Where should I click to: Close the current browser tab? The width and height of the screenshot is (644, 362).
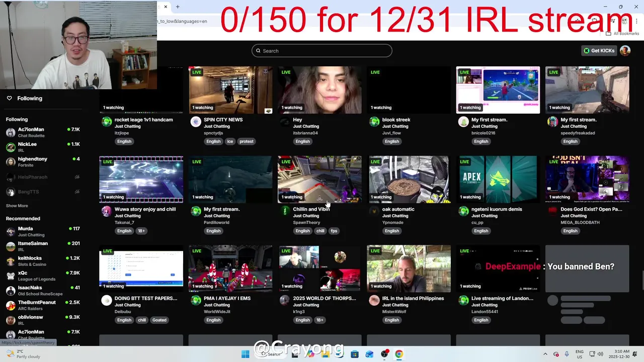(x=166, y=7)
